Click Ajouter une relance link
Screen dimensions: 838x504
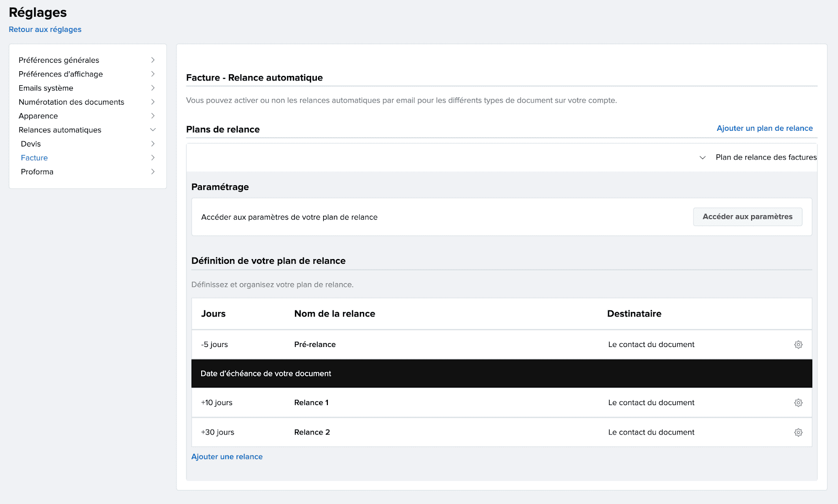pyautogui.click(x=227, y=457)
